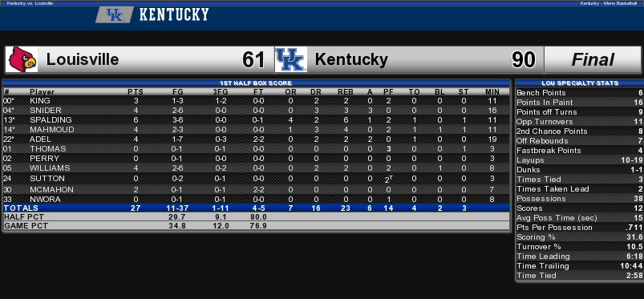Click the HALF PCT row
The height and width of the screenshot is (299, 644).
tap(257, 217)
